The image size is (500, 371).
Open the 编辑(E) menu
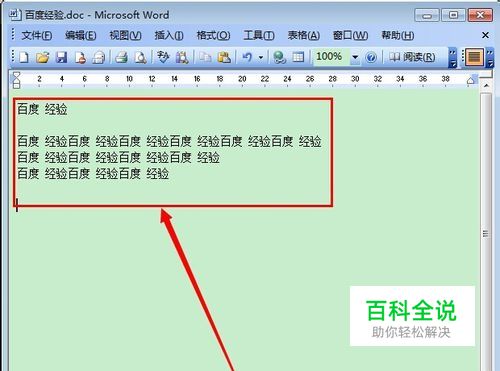pos(81,35)
